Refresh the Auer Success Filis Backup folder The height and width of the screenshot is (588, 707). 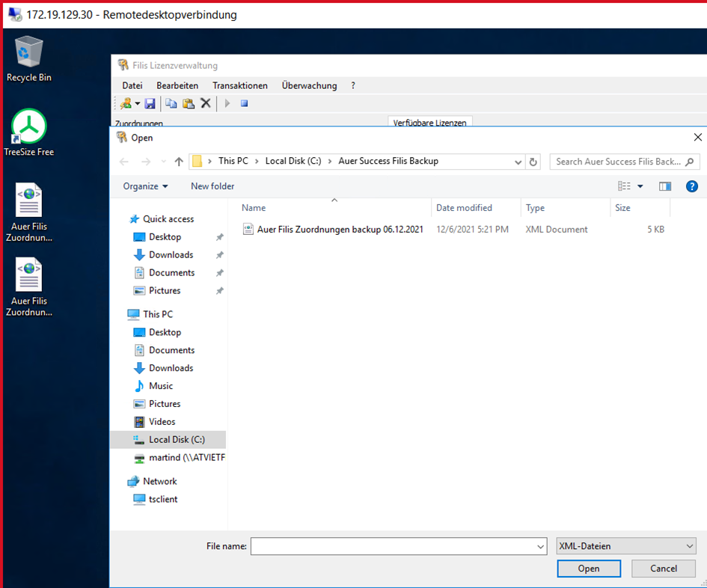533,162
